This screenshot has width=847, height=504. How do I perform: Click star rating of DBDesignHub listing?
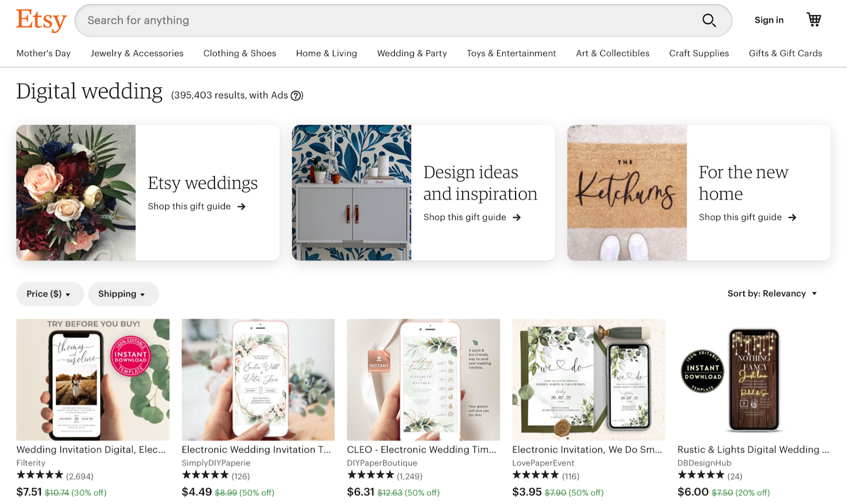tap(701, 475)
